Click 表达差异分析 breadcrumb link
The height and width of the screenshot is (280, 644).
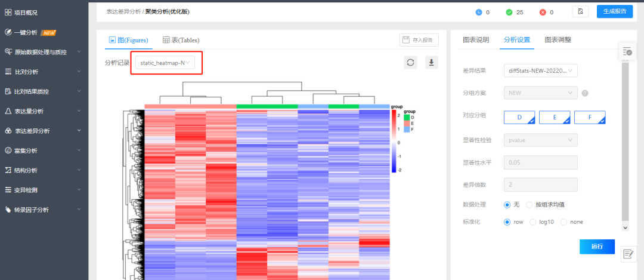click(123, 12)
